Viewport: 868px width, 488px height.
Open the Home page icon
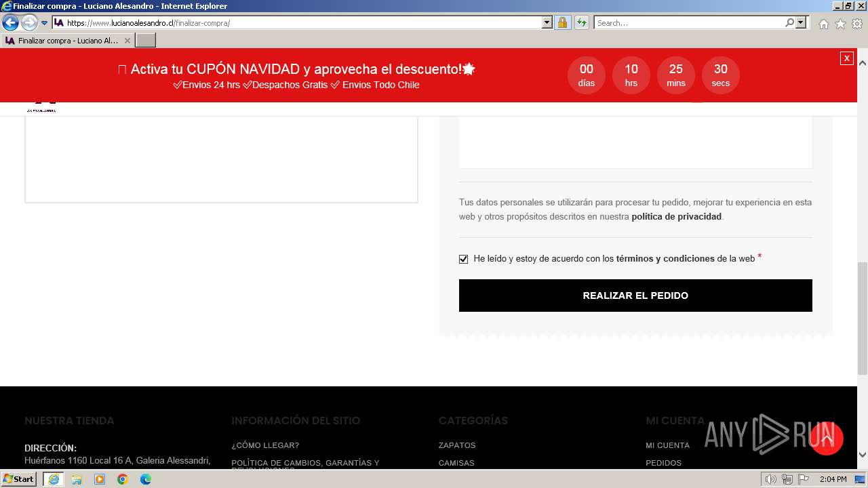point(823,24)
